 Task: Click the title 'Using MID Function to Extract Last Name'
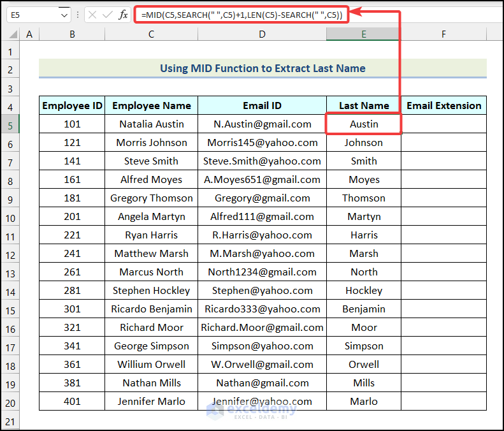point(263,68)
